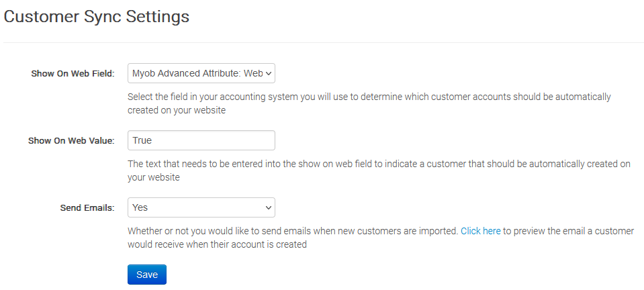Click the chevron arrow on Send Emails select
This screenshot has width=644, height=290.
(269, 207)
